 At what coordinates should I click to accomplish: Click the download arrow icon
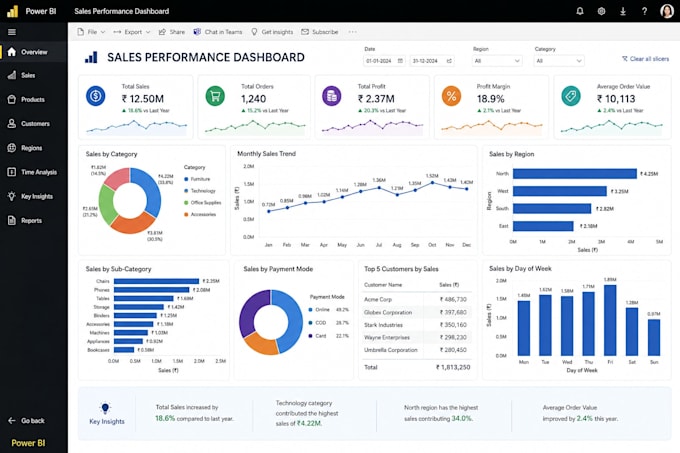[x=623, y=11]
